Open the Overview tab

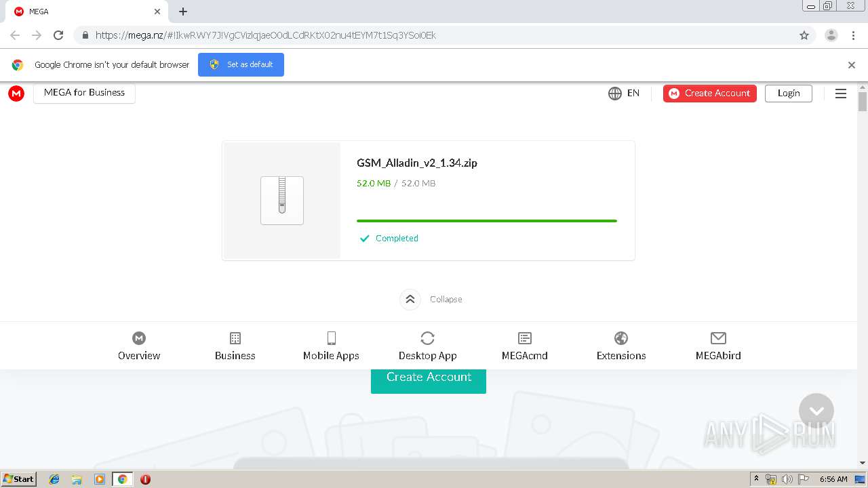click(139, 346)
